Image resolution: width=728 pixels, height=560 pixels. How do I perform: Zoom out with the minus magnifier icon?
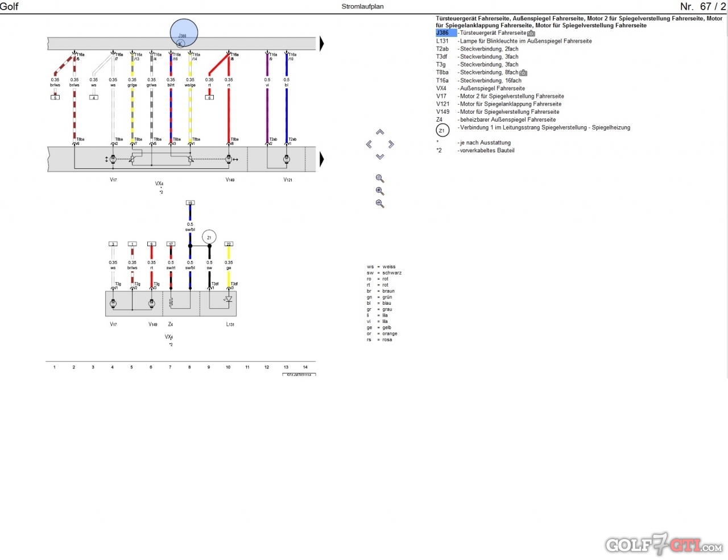coord(380,204)
